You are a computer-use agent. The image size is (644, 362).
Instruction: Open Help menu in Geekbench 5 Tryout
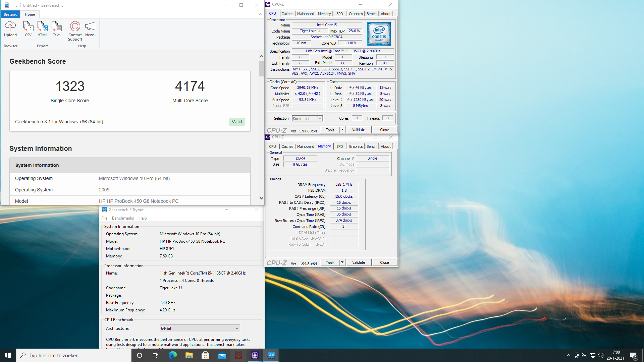tap(143, 218)
